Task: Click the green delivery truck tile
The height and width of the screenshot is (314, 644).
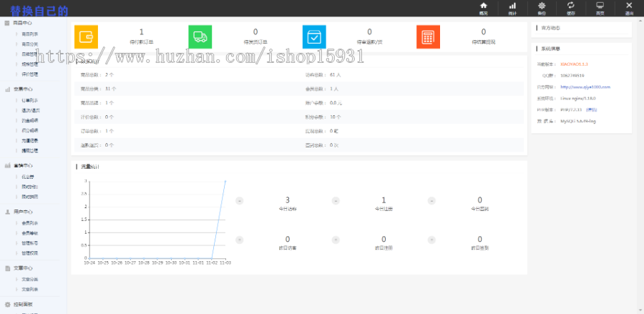Action: click(x=200, y=36)
